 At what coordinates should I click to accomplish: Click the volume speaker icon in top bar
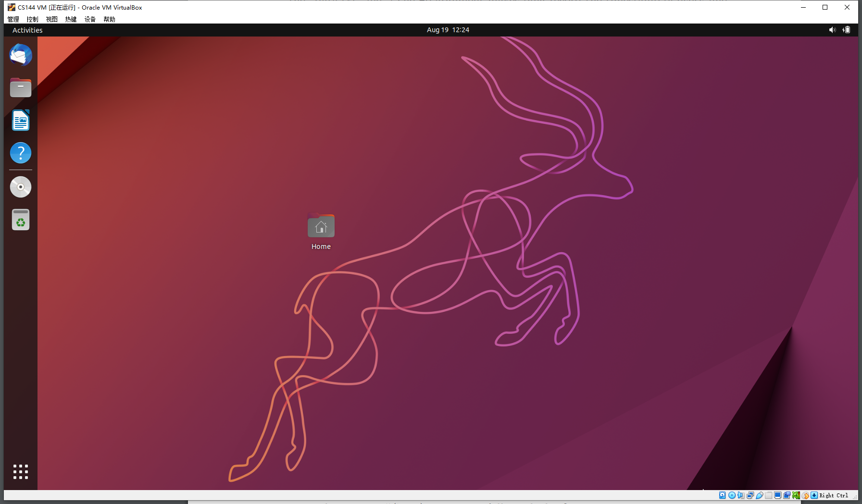tap(832, 30)
